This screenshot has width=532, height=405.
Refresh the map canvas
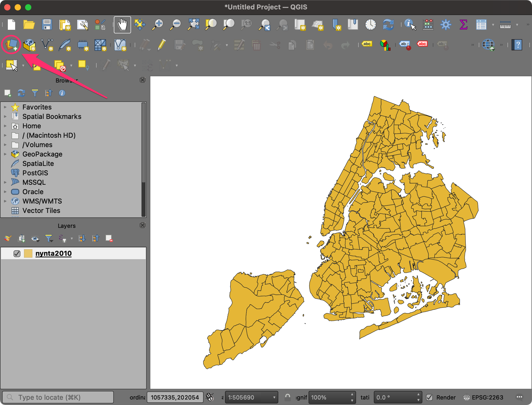pos(388,25)
